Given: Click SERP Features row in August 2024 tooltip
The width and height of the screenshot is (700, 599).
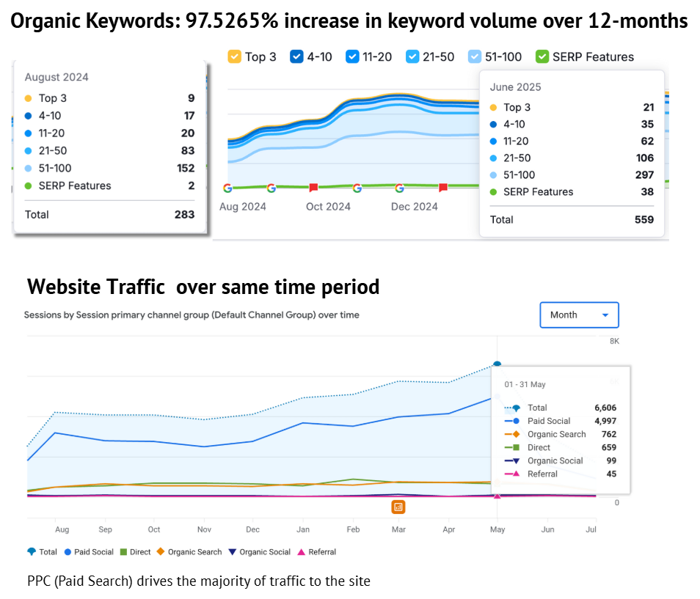Looking at the screenshot, I should pos(110,185).
